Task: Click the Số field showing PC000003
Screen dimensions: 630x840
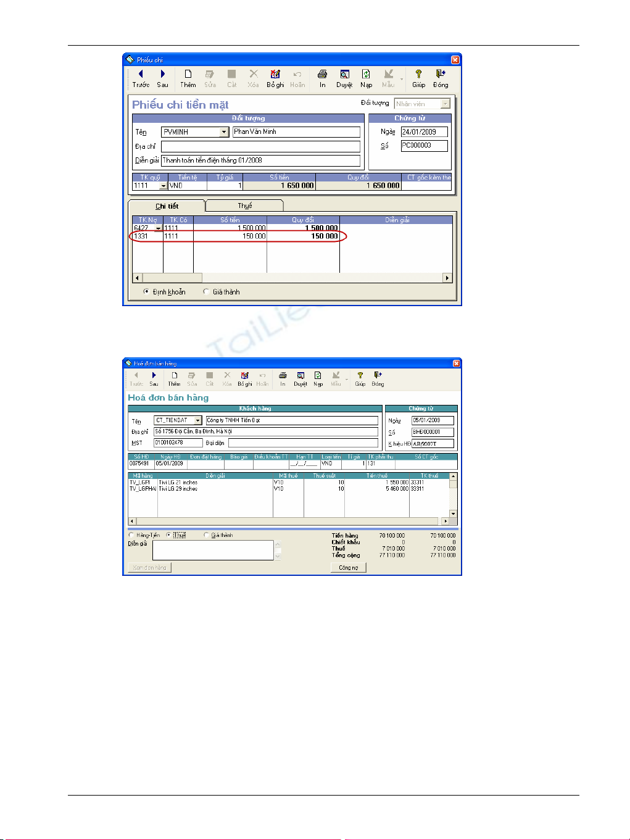Action: 424,146
